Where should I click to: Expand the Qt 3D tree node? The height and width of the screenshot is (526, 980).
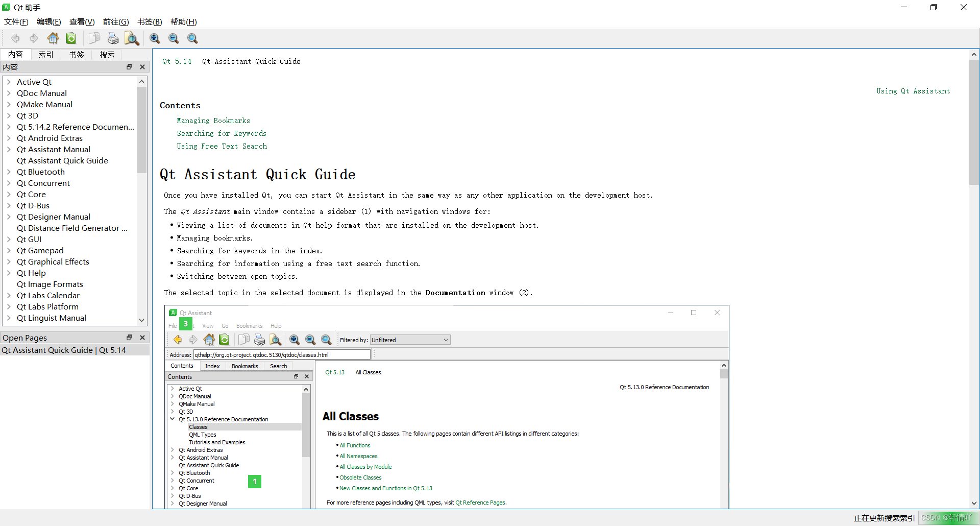click(9, 115)
